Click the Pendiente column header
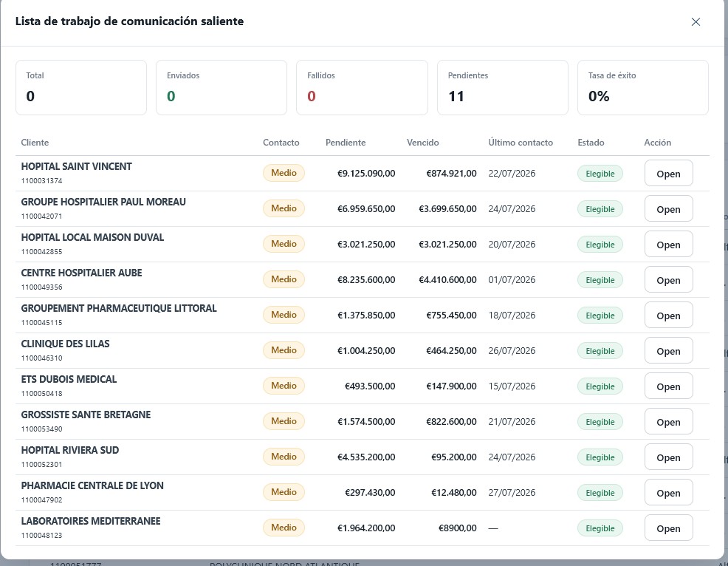Image resolution: width=728 pixels, height=566 pixels. tap(346, 143)
